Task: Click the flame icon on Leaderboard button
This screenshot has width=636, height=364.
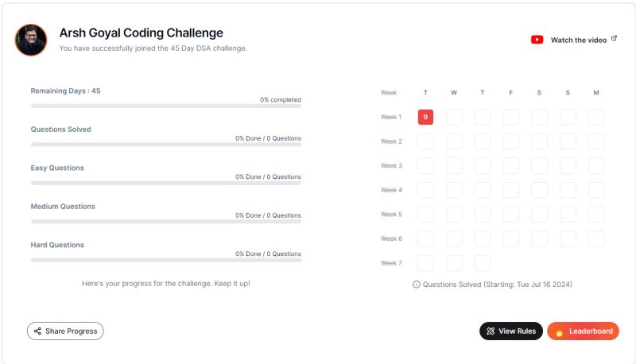Action: 560,332
